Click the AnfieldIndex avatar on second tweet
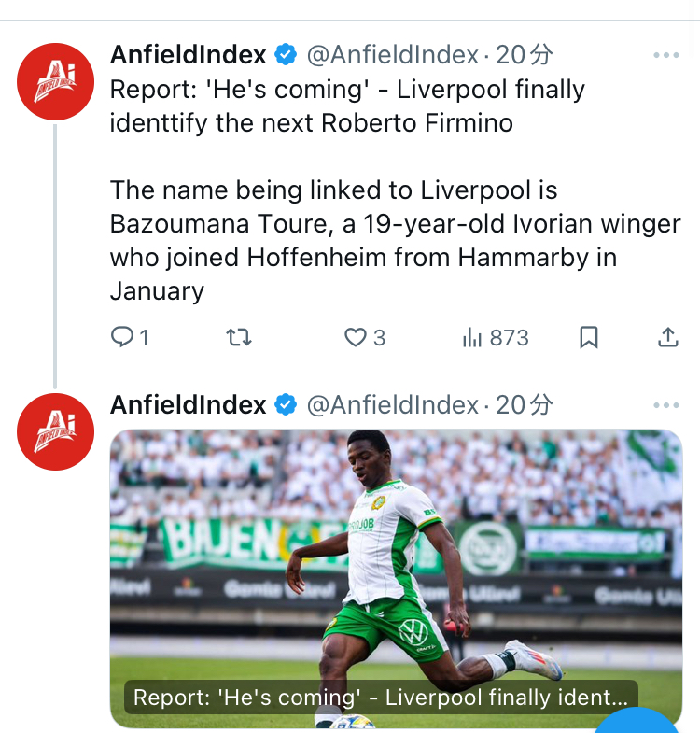 [x=56, y=430]
